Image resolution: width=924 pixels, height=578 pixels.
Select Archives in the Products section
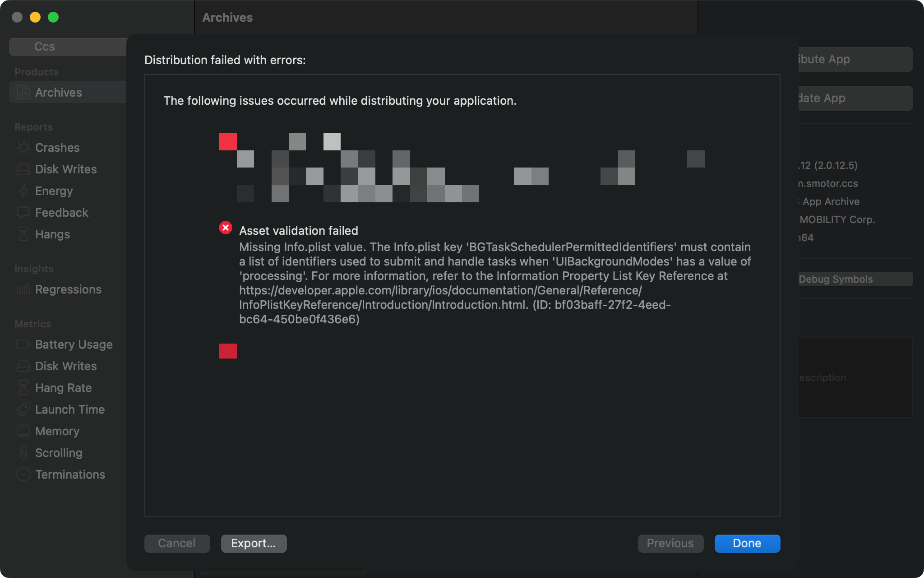pyautogui.click(x=59, y=93)
